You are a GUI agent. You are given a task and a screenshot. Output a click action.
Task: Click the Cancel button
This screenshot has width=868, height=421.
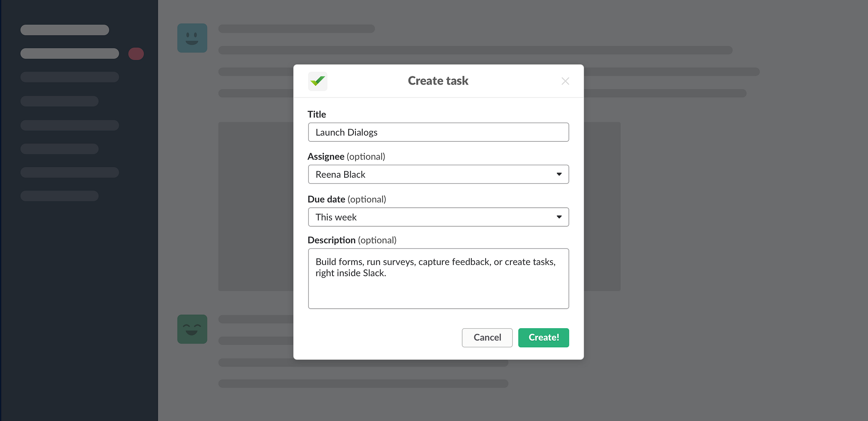pyautogui.click(x=487, y=337)
